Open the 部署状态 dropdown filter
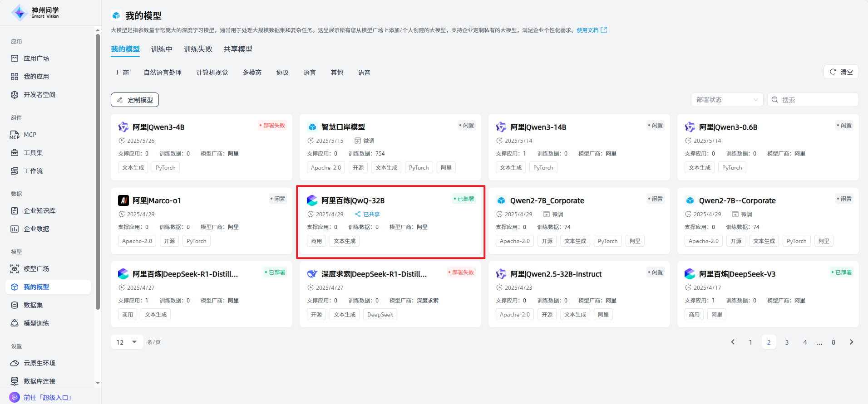 pos(727,100)
